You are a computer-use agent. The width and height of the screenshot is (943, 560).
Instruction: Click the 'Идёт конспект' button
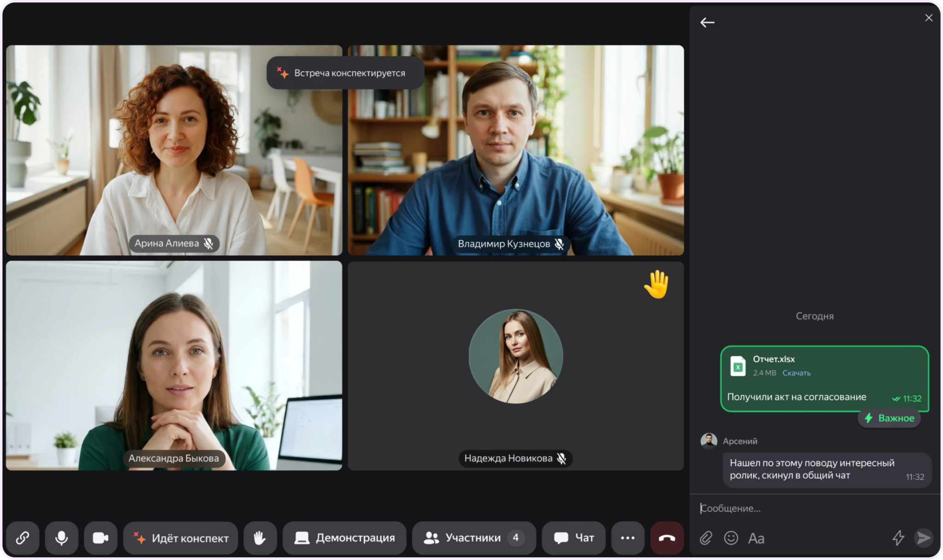pyautogui.click(x=180, y=537)
